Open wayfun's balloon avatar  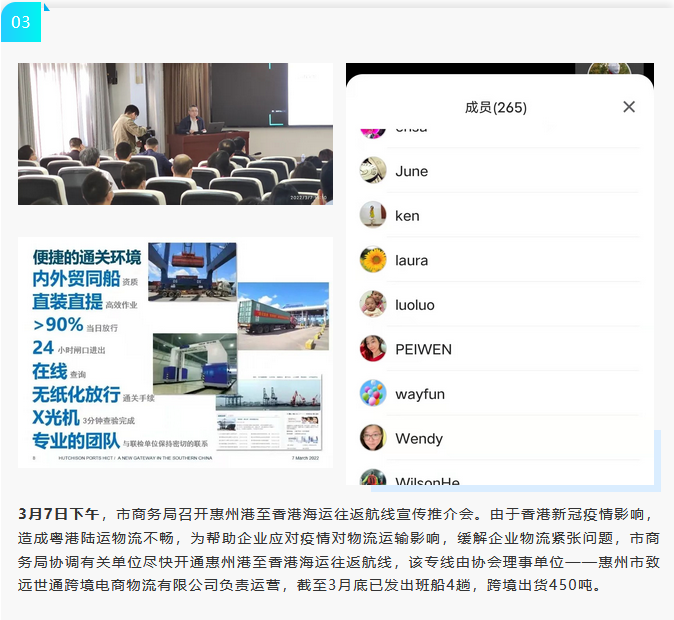tap(373, 393)
